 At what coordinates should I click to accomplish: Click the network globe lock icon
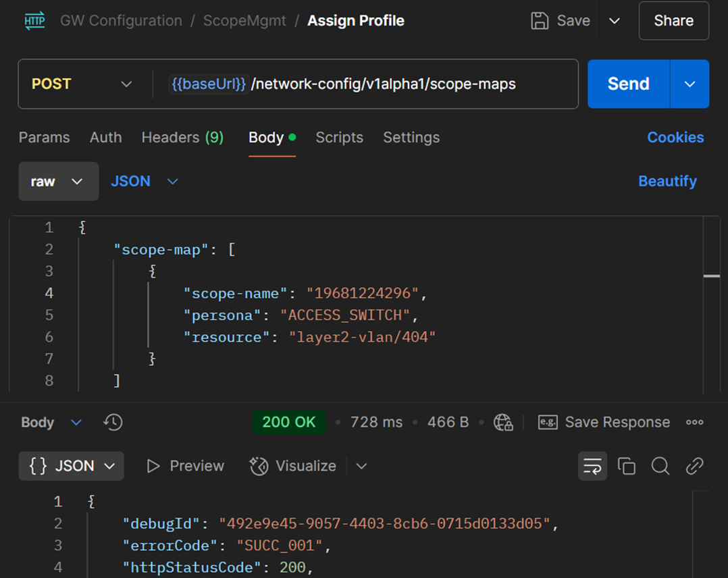coord(503,423)
